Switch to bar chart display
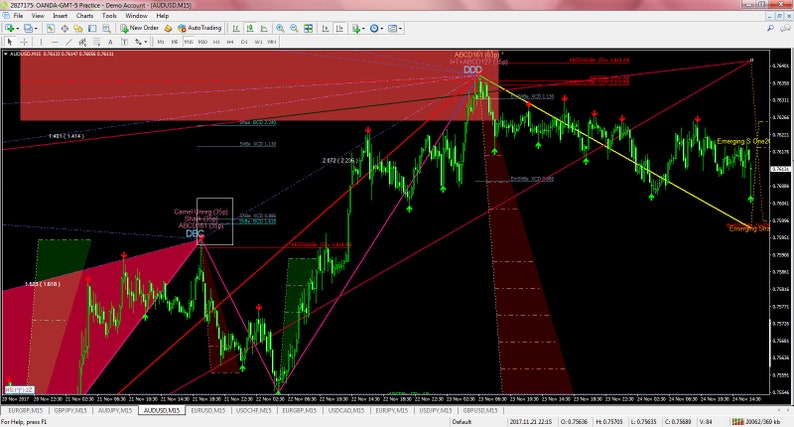This screenshot has width=794, height=427. (x=235, y=28)
